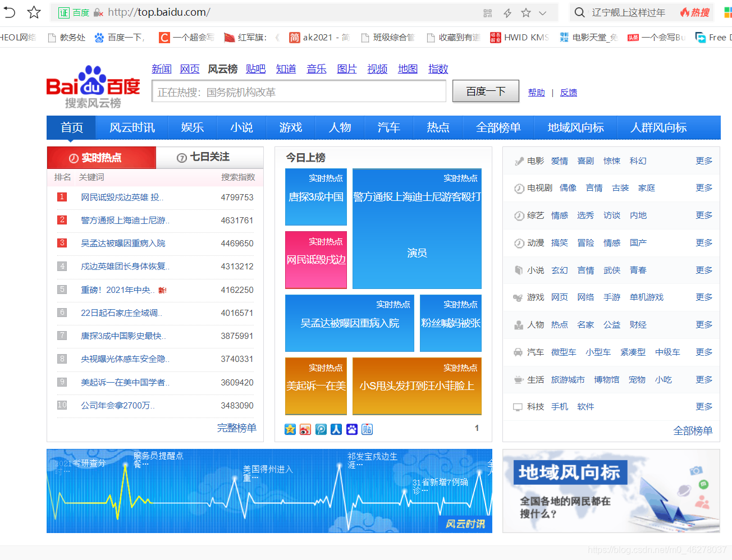The width and height of the screenshot is (732, 560).
Task: Switch to the 七日关注 ranking tab
Action: click(209, 158)
